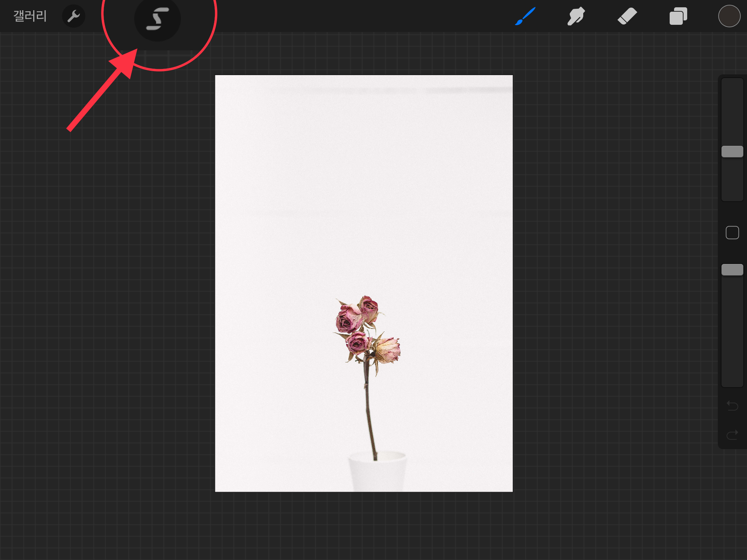The height and width of the screenshot is (560, 747).
Task: Tap the square Modify button in sidebar
Action: (x=732, y=233)
